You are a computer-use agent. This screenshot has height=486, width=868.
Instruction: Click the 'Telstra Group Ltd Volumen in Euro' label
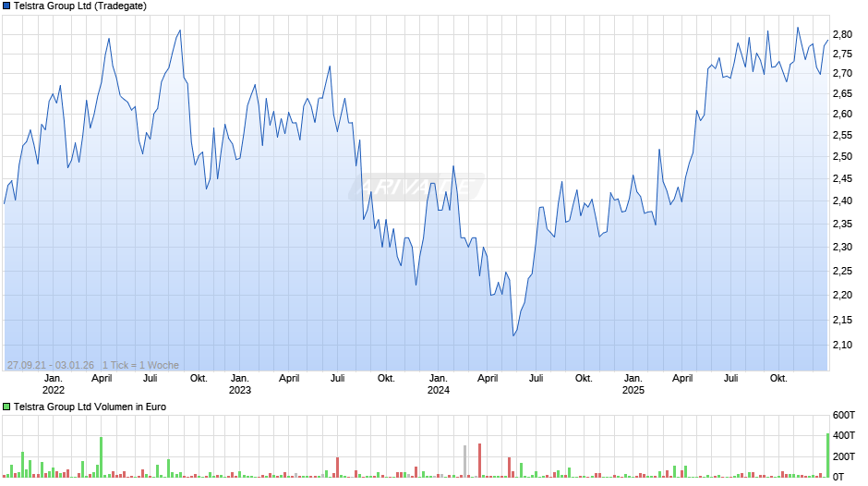click(x=90, y=407)
